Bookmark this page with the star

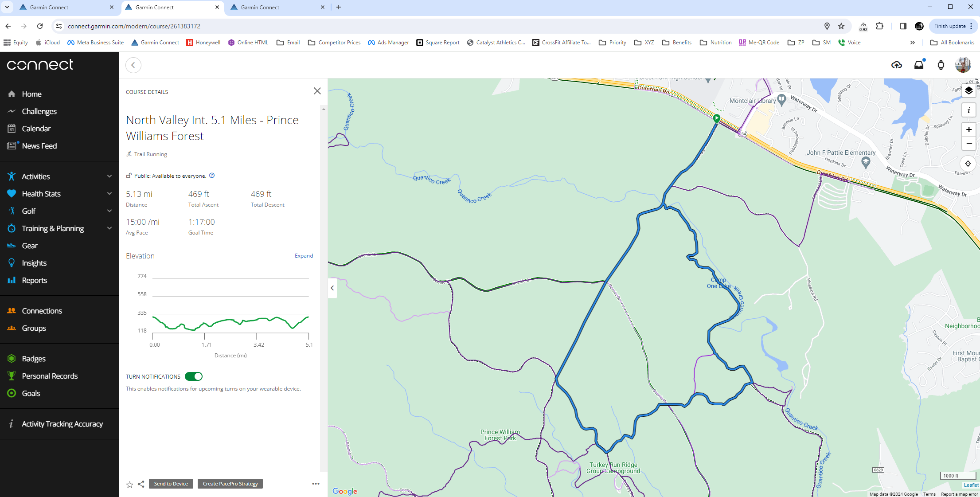841,26
